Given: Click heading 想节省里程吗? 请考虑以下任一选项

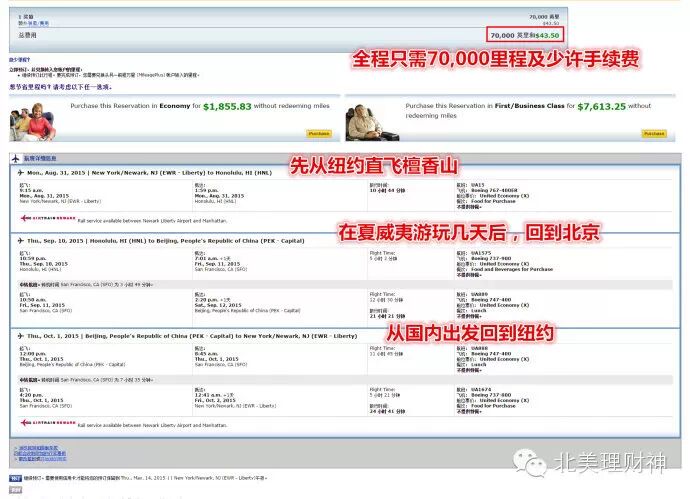Looking at the screenshot, I should click(x=60, y=87).
